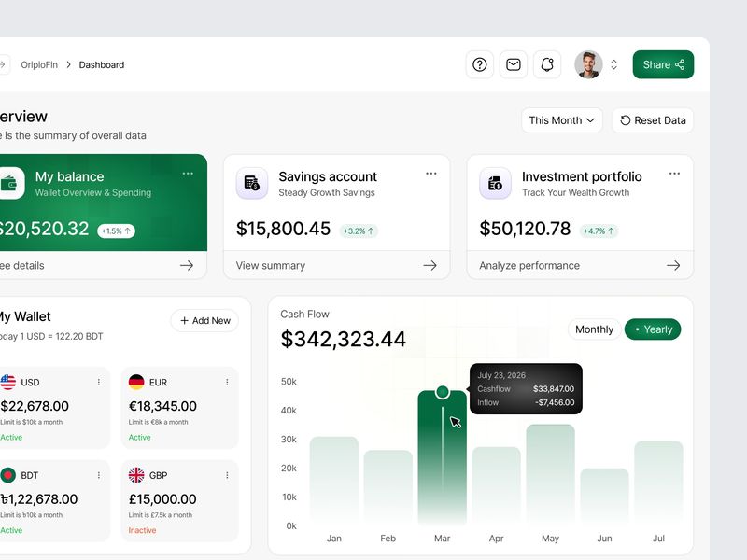Image resolution: width=747 pixels, height=560 pixels.
Task: Navigate to OripioFin breadcrumb
Action: point(43,65)
